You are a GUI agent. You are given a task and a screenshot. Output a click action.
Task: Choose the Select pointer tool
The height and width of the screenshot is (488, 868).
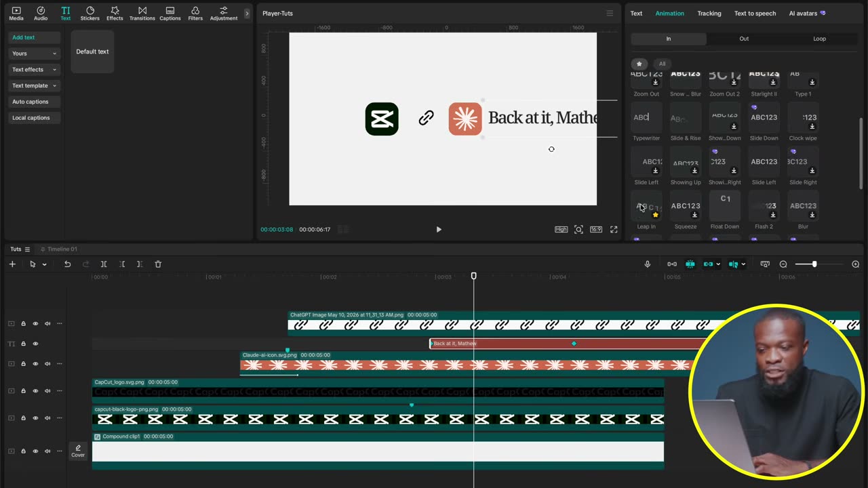pyautogui.click(x=33, y=264)
